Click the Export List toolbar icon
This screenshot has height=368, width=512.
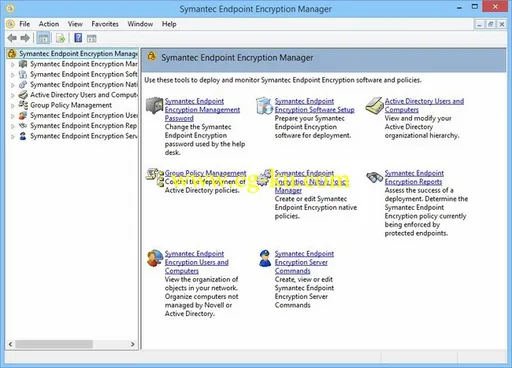60,38
